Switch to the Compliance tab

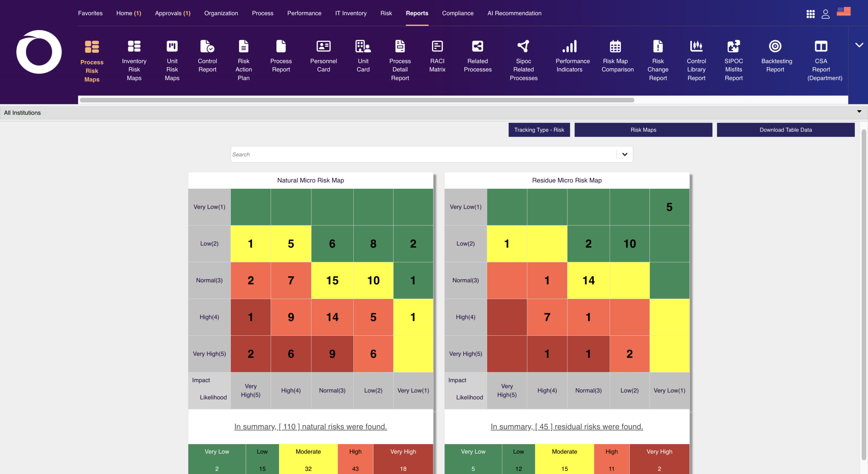457,13
